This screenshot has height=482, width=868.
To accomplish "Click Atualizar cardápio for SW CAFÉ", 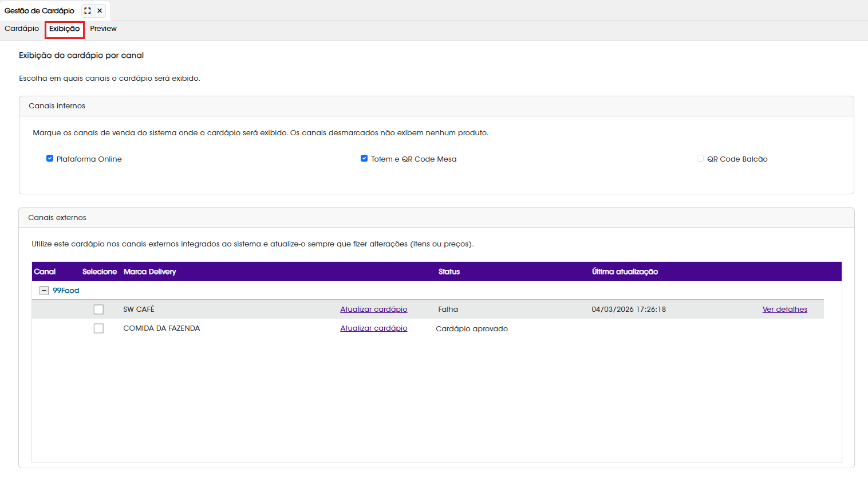I will [x=374, y=309].
